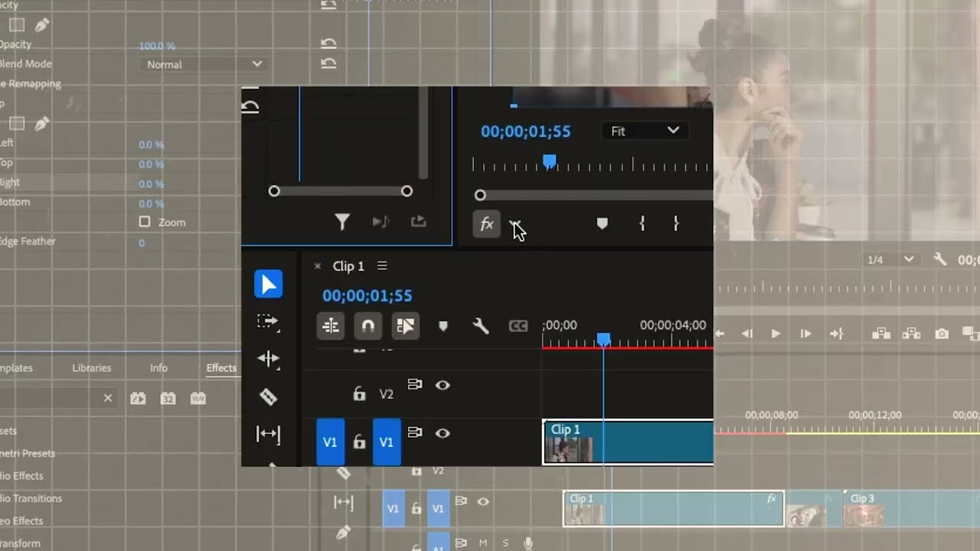
Task: Click the pen mask icon under Crop
Action: [42, 123]
